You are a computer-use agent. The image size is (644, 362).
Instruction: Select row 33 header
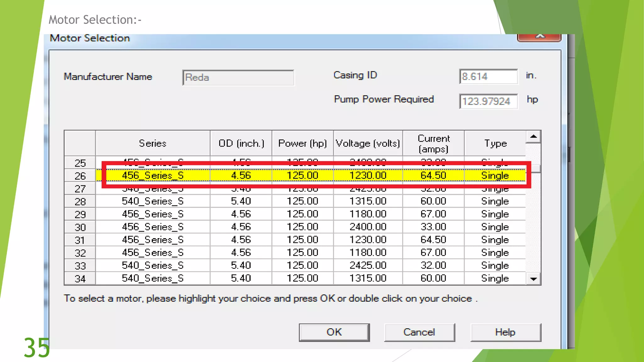80,266
